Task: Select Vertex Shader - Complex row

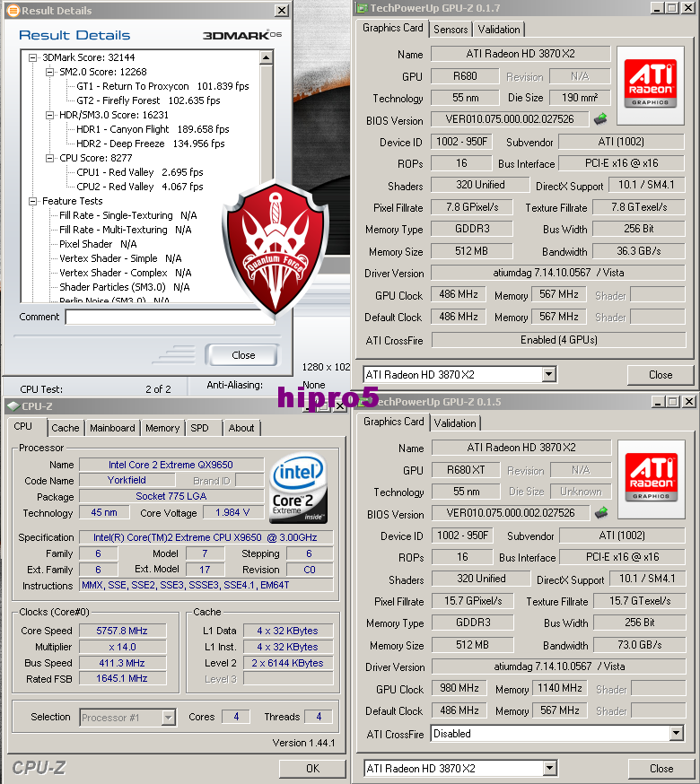Action: coord(125,273)
